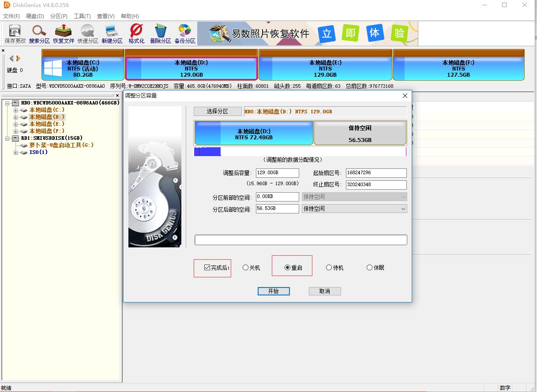Expand the ISO(1) tree node
Viewport: 537px width, 392px height.
click(x=15, y=153)
